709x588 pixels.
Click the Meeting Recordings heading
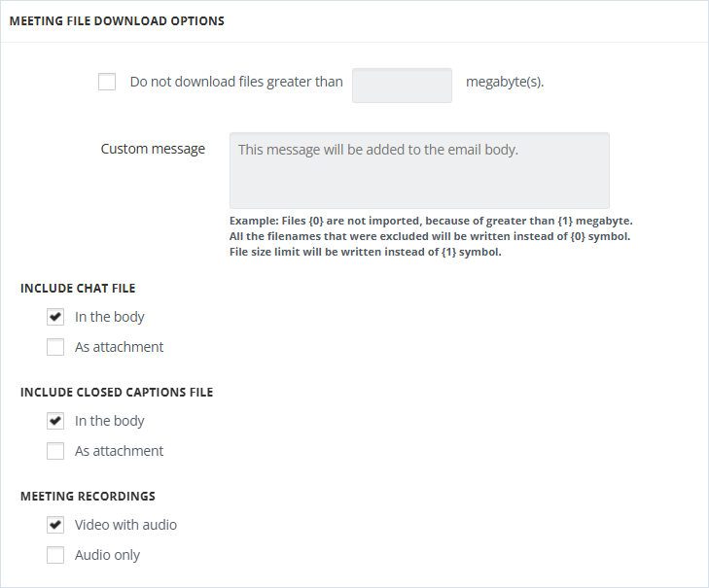coord(88,497)
